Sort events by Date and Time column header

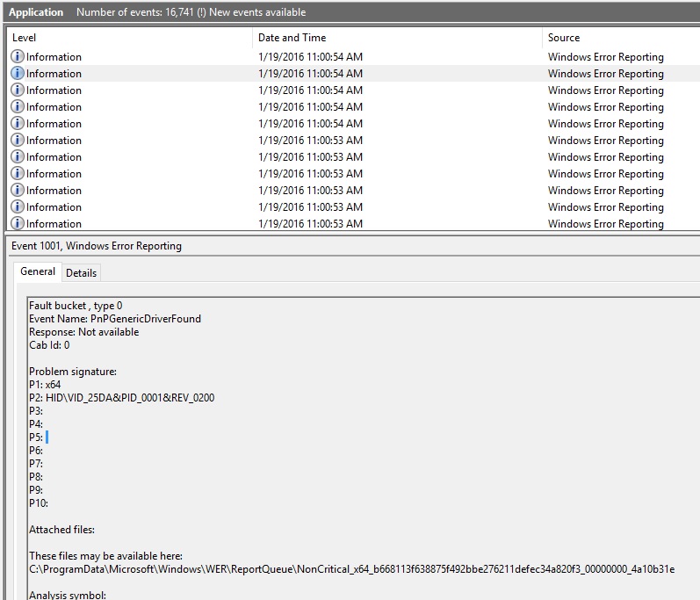tap(292, 38)
